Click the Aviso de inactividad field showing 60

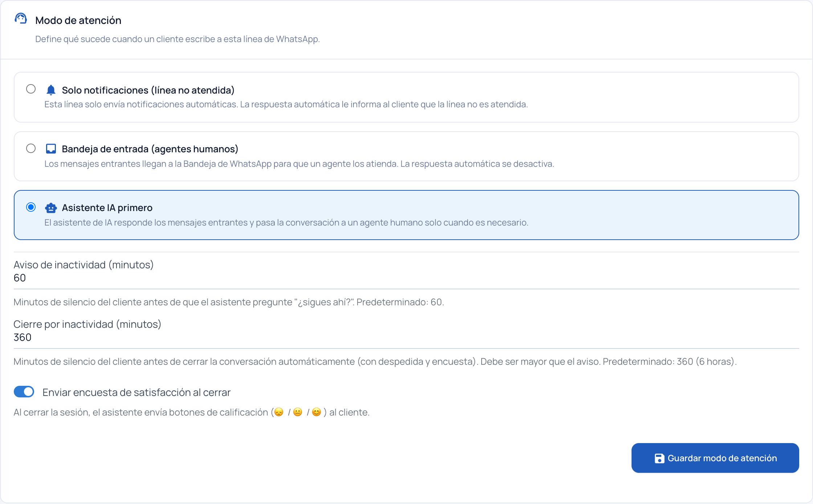pyautogui.click(x=406, y=278)
